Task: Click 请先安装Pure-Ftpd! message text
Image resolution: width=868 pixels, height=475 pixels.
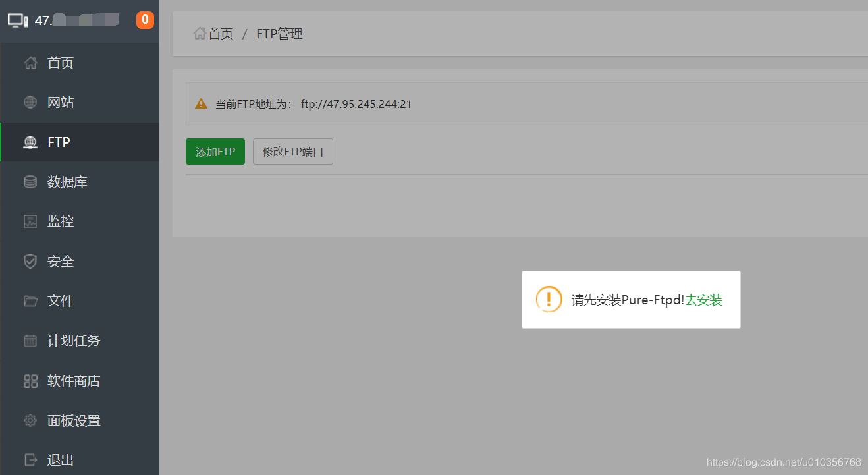Action: coord(628,300)
